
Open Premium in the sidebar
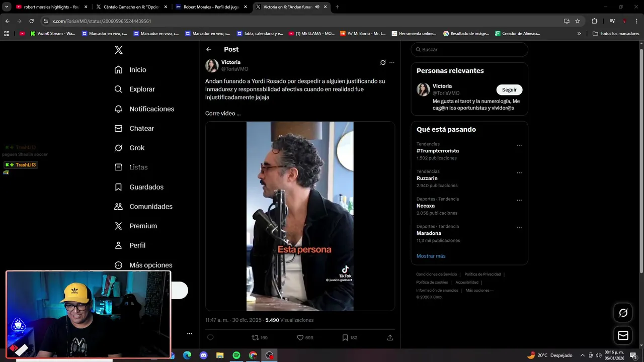[135, 226]
